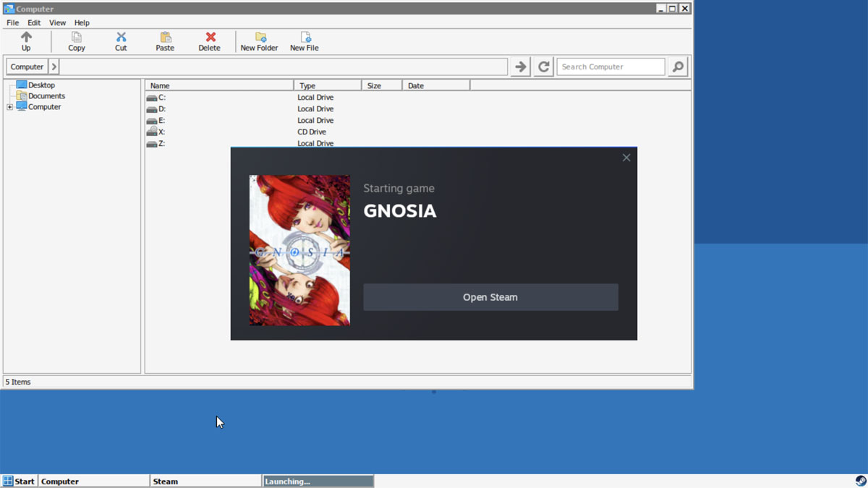The width and height of the screenshot is (868, 488).
Task: Create a New Folder from toolbar
Action: [x=260, y=37]
